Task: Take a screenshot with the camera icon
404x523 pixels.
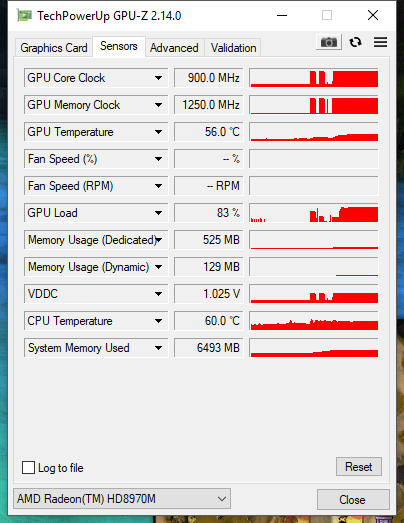Action: click(x=329, y=42)
